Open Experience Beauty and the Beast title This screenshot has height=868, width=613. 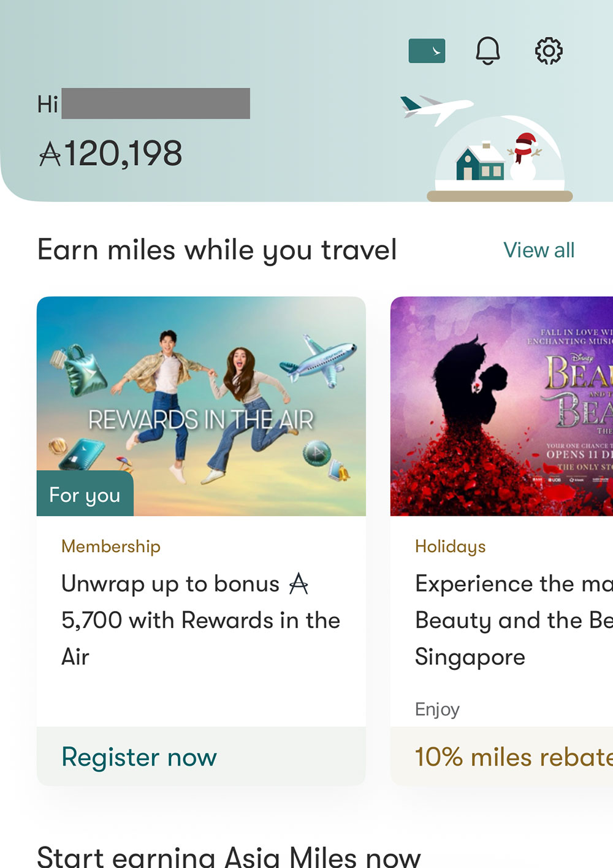point(512,620)
